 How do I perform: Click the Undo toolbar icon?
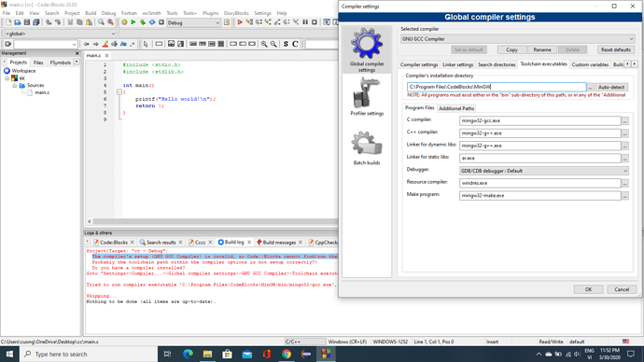pyautogui.click(x=49, y=22)
